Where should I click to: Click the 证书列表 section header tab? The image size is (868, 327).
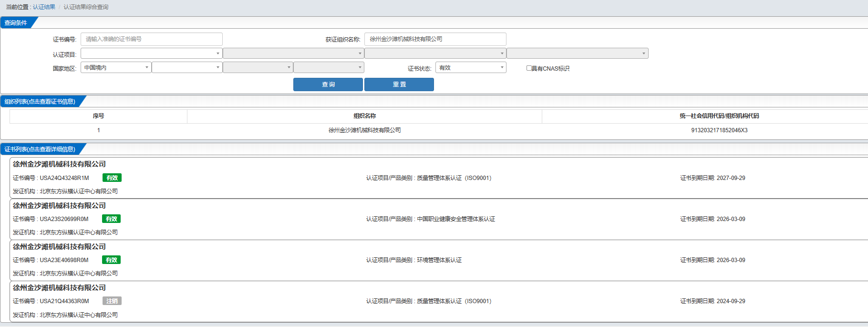pyautogui.click(x=40, y=149)
